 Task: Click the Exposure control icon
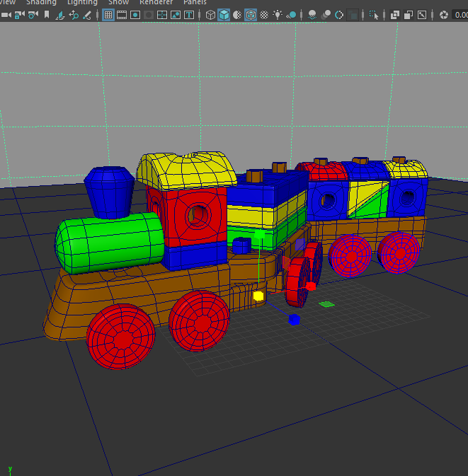coord(444,14)
